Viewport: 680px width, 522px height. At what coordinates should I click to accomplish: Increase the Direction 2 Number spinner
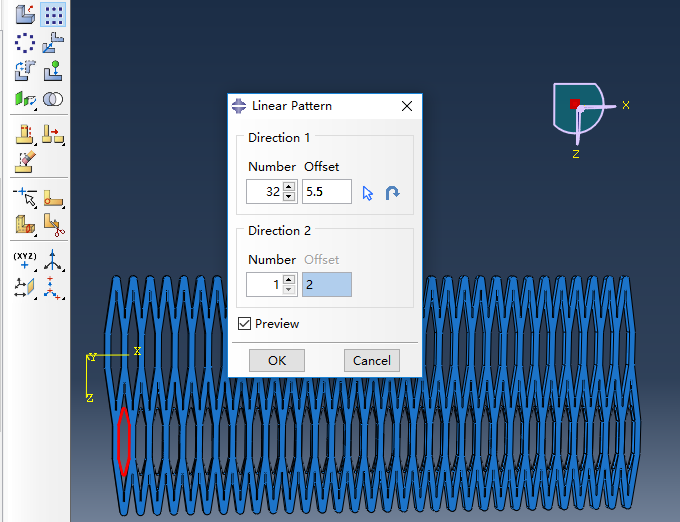point(289,279)
